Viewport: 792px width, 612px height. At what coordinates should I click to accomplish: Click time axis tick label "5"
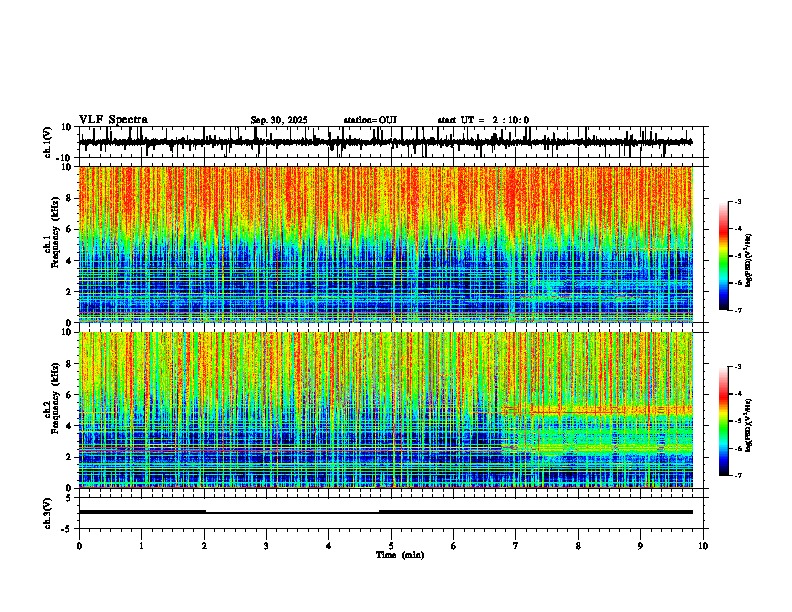point(391,546)
